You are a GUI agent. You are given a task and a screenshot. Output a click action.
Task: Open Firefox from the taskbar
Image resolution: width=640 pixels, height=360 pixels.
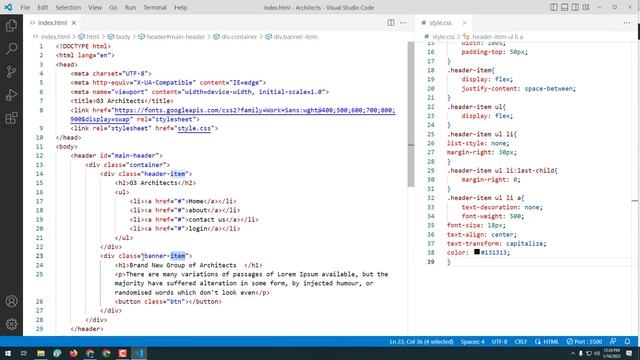73,353
